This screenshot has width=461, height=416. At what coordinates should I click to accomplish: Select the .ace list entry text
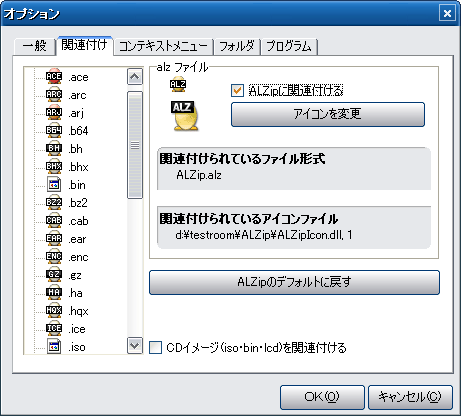pyautogui.click(x=78, y=77)
